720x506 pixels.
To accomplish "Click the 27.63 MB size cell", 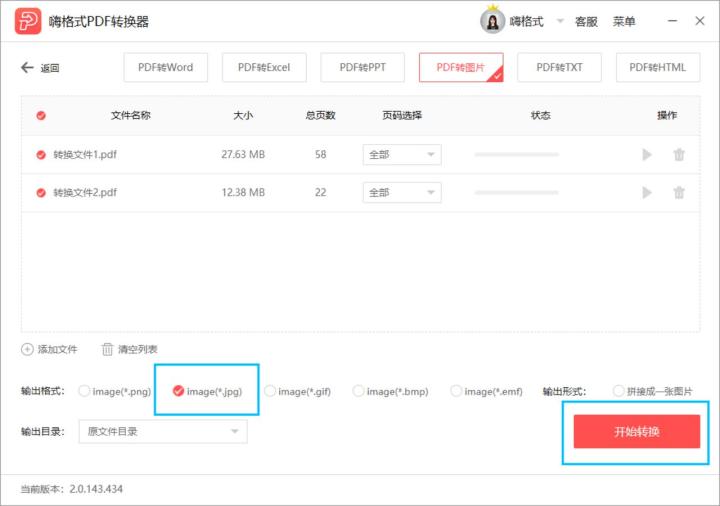I will [243, 155].
